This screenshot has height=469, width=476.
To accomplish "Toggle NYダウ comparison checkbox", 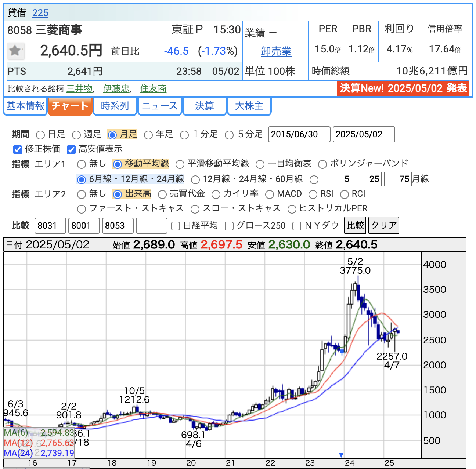I will pyautogui.click(x=297, y=226).
